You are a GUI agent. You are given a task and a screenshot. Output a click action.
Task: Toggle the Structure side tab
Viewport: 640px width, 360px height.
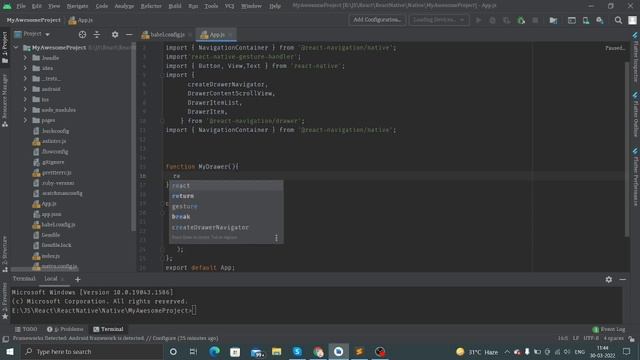tap(5, 254)
